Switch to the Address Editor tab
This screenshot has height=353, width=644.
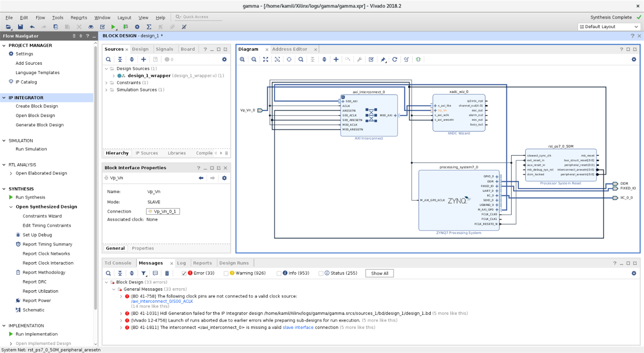coord(289,49)
